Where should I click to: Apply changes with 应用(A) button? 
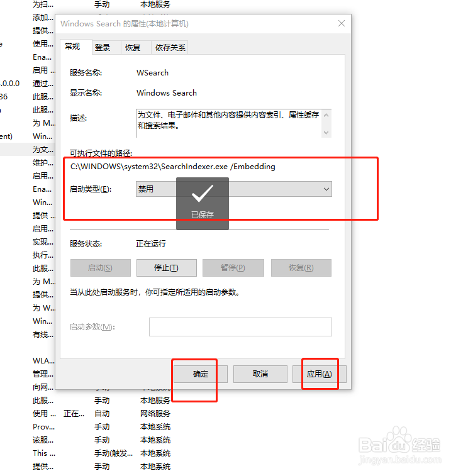tap(319, 374)
